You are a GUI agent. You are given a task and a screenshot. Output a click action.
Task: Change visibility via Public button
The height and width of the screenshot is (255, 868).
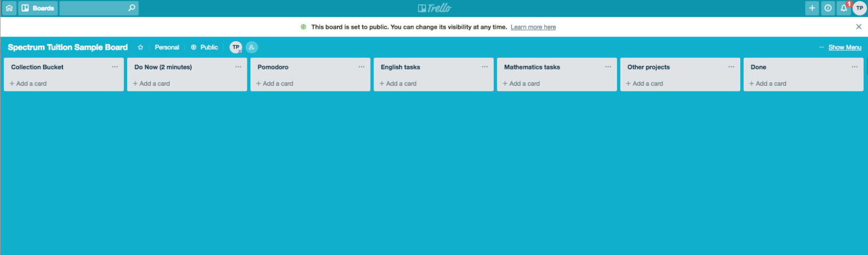204,47
